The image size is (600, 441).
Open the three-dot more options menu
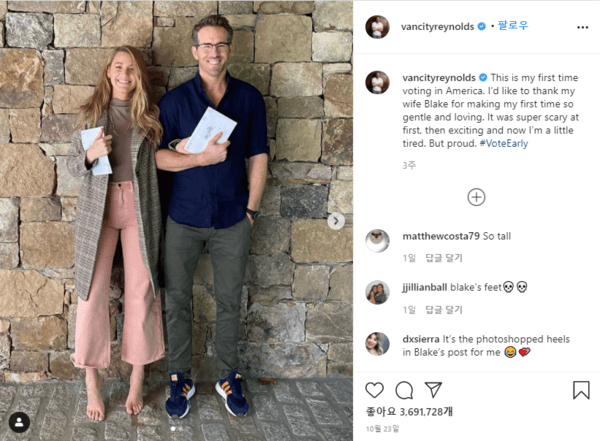[x=582, y=27]
